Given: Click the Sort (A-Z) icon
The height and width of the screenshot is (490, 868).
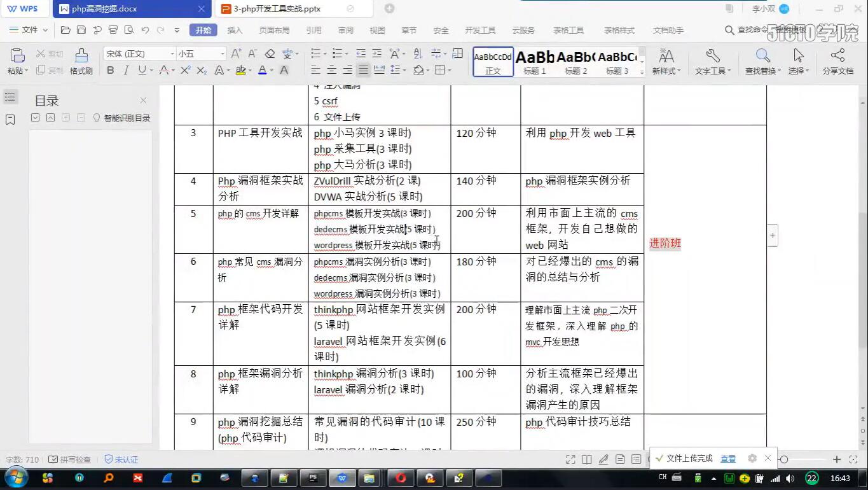Looking at the screenshot, I should (418, 53).
